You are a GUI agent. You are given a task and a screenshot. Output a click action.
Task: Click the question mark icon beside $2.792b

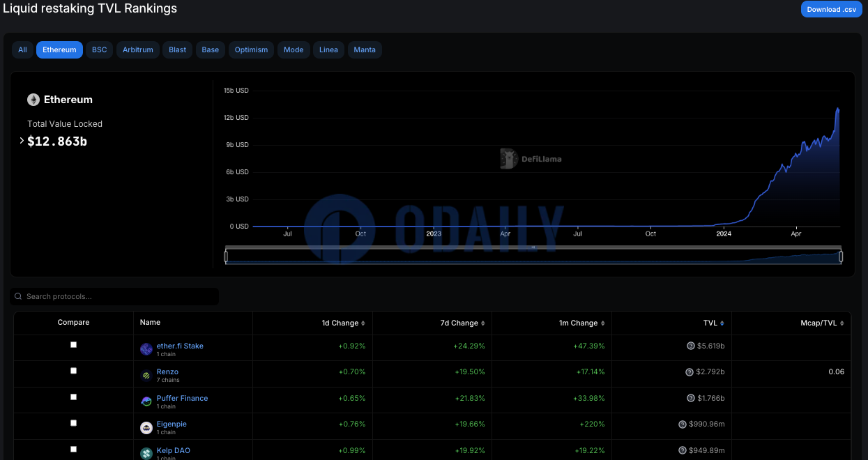[690, 372]
